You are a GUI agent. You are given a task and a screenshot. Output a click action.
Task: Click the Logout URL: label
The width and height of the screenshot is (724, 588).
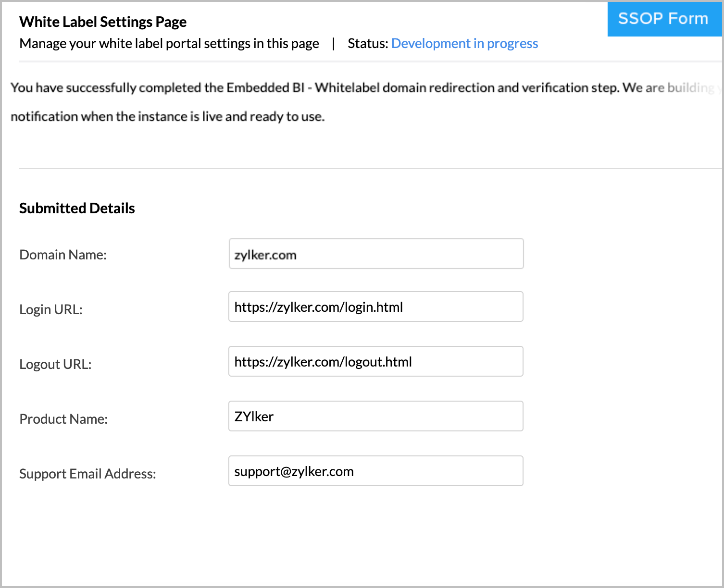coord(55,364)
